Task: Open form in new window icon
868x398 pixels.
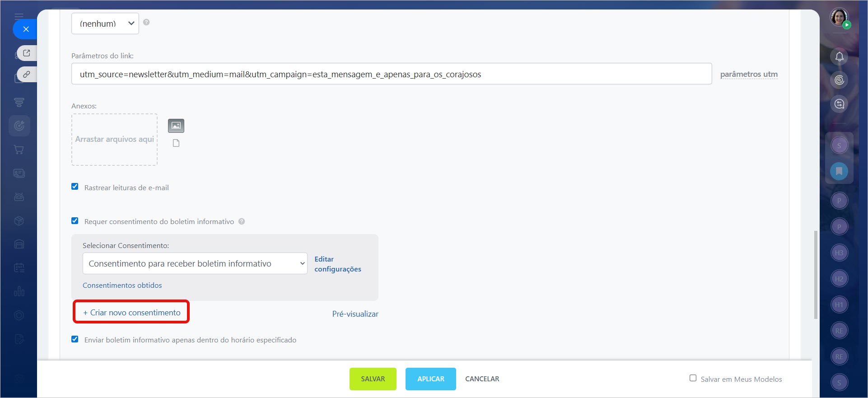Action: (x=27, y=53)
